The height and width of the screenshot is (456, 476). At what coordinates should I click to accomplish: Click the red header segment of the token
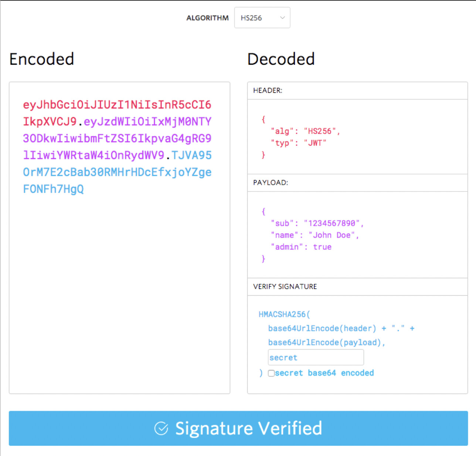coord(117,105)
